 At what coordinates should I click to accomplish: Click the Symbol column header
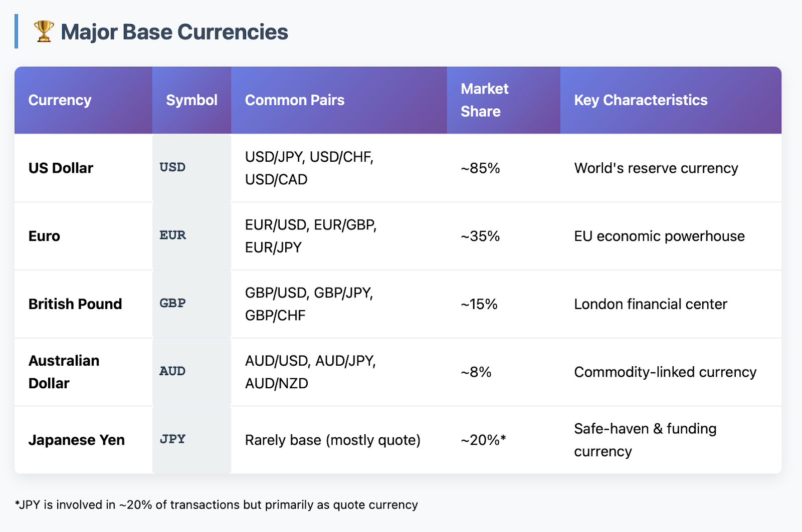coord(191,100)
